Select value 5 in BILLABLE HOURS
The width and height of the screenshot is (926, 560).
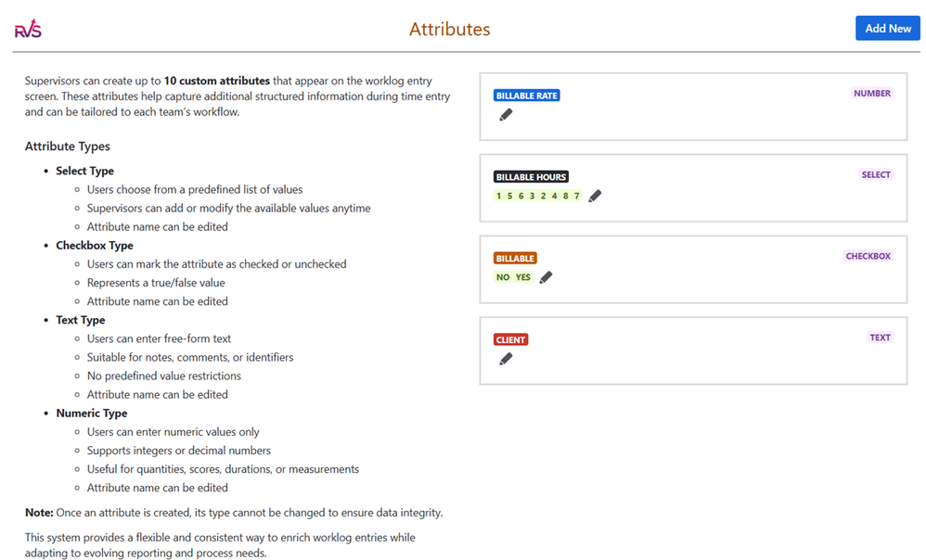[509, 196]
